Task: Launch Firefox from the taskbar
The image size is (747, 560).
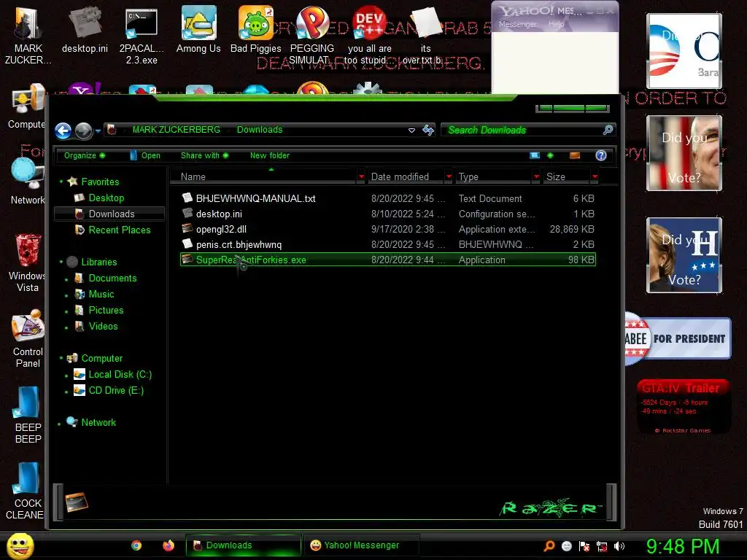Action: coord(169,545)
